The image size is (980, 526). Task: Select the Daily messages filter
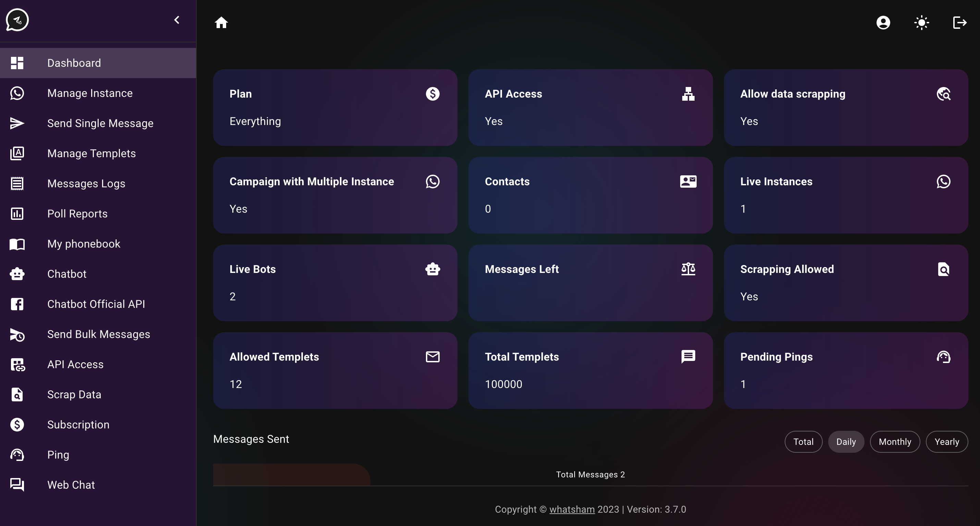[846, 441]
